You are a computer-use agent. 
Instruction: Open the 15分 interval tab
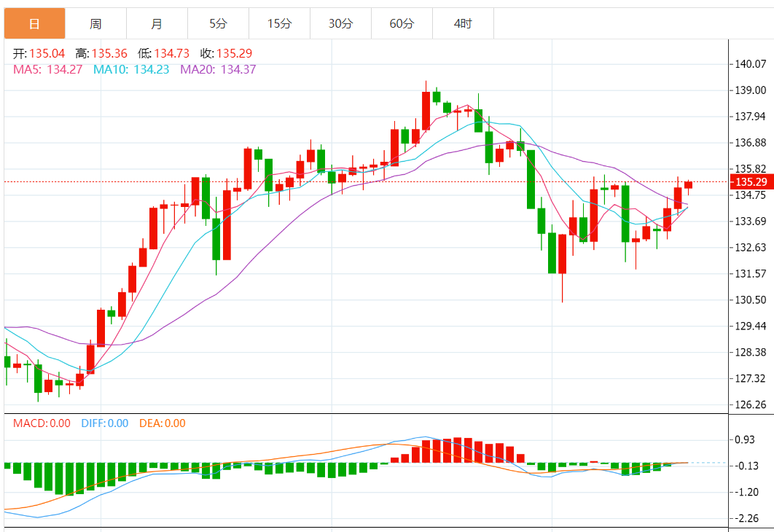coord(279,23)
